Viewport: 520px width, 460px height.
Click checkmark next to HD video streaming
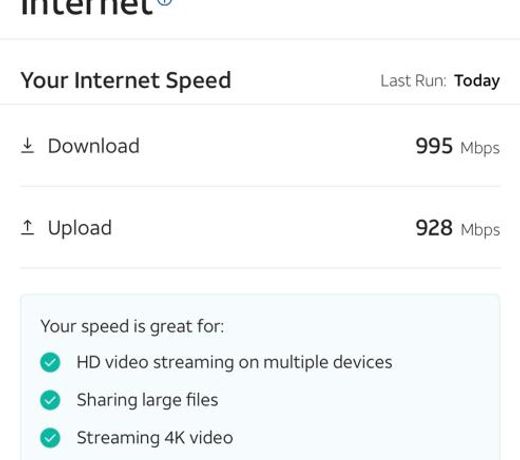point(50,362)
